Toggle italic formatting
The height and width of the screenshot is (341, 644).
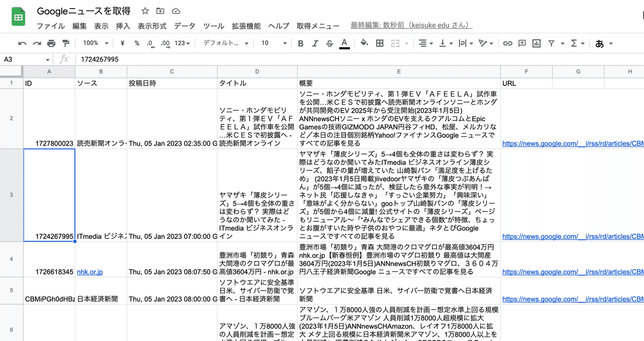(x=315, y=43)
